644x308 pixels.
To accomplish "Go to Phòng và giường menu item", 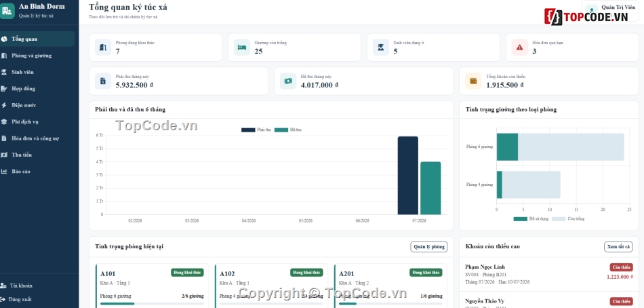I will point(37,56).
